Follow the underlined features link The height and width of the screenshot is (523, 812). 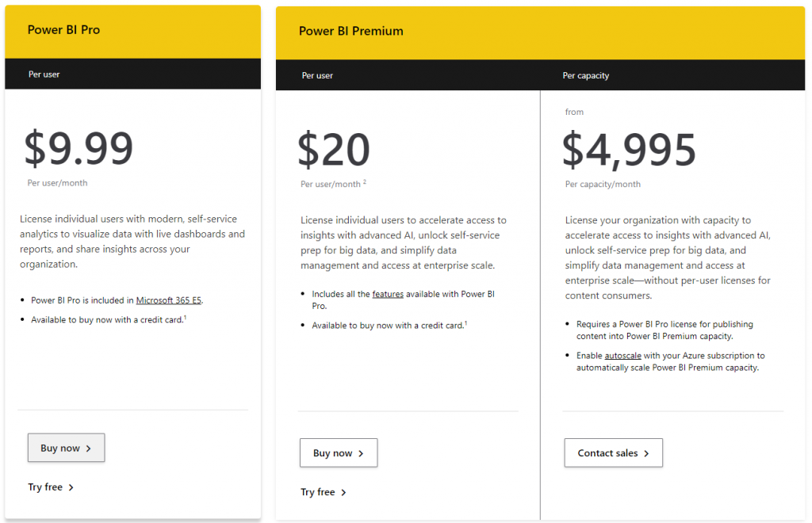388,294
